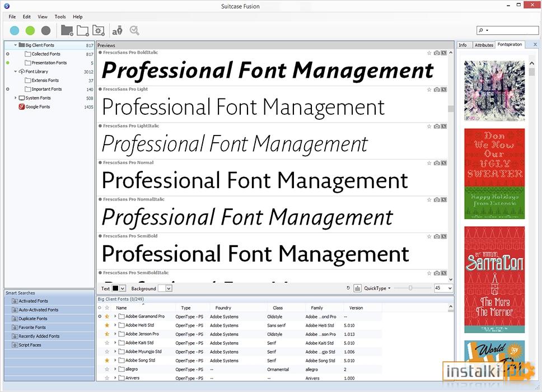This screenshot has width=542, height=392.
Task: Open the New Smart Search gear-folder icon
Action: [x=98, y=31]
